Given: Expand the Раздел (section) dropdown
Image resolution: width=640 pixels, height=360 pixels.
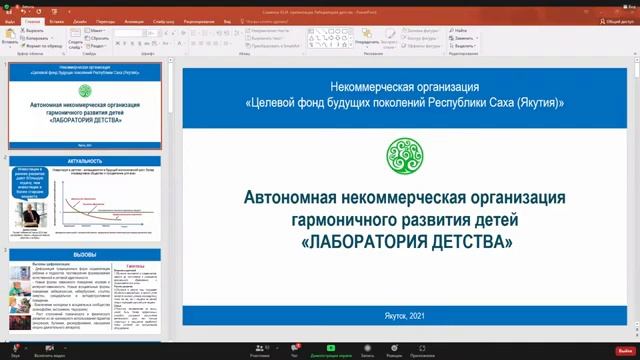Looking at the screenshot, I should pos(96,46).
